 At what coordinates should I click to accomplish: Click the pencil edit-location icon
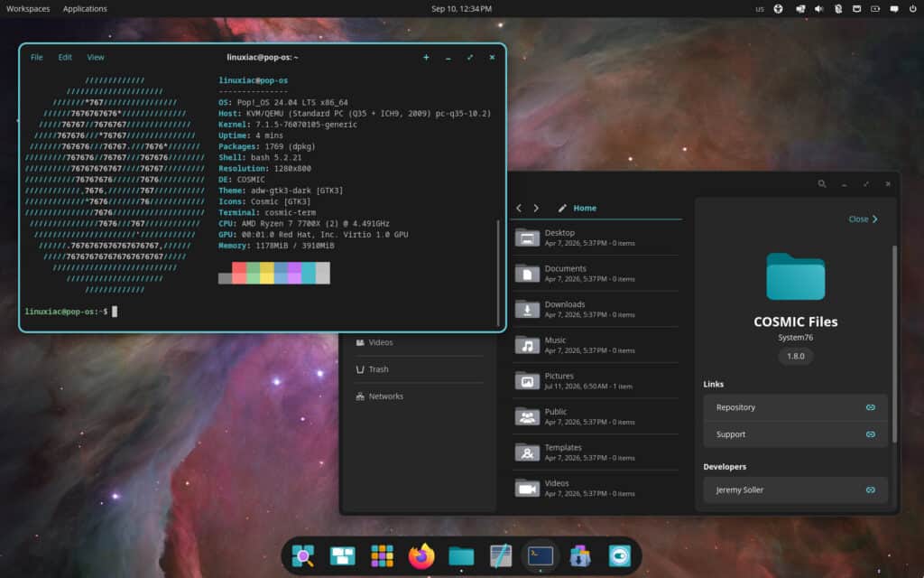(x=562, y=209)
